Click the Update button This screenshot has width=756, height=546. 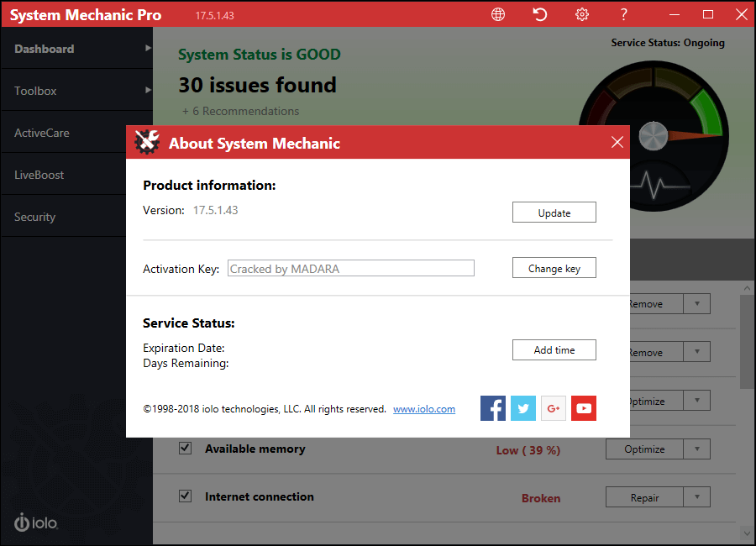point(554,213)
